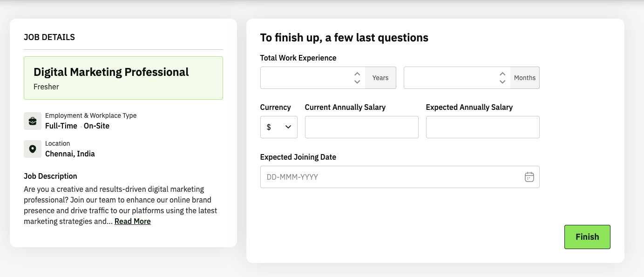Click the Years unit label
This screenshot has width=644, height=277.
tap(380, 78)
